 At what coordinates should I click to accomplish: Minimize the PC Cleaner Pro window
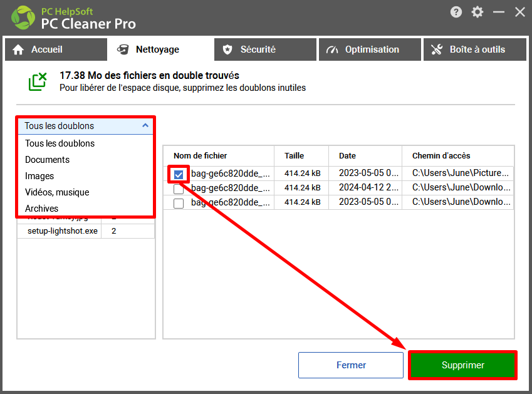coord(498,12)
